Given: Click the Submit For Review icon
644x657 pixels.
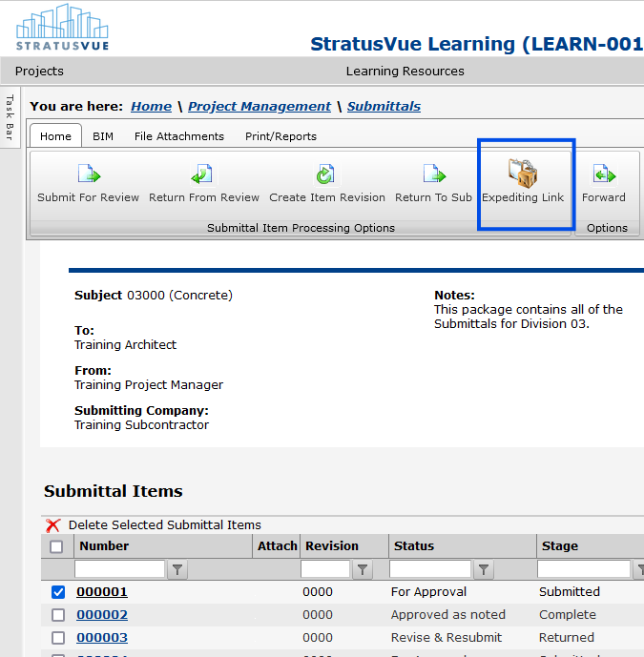Looking at the screenshot, I should (89, 174).
